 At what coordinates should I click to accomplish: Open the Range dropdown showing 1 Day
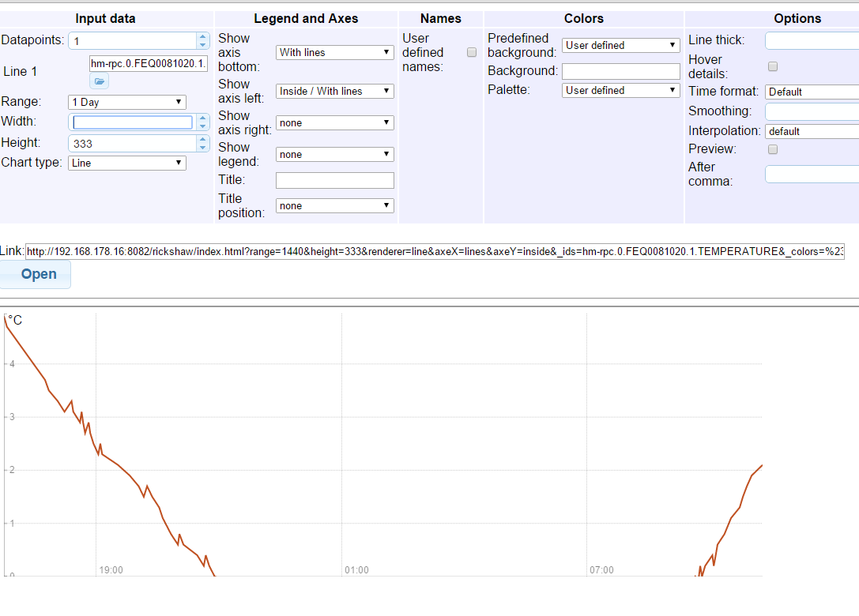(x=126, y=102)
